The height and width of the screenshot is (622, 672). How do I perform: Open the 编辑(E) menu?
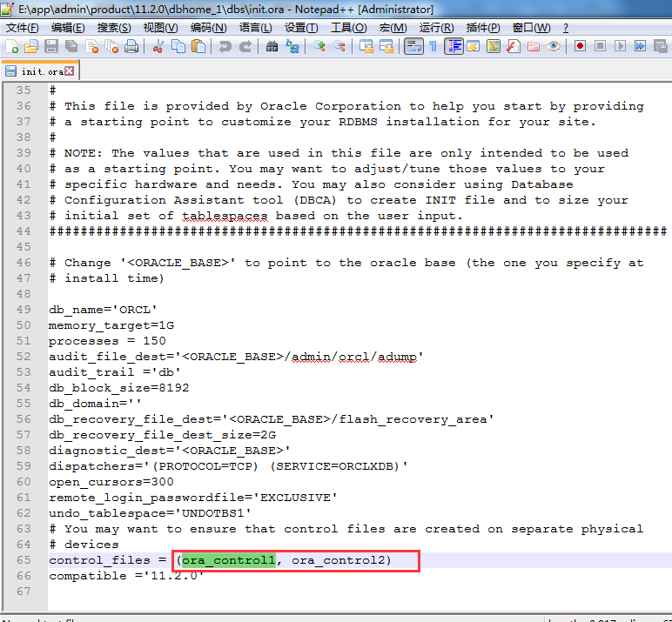(68, 28)
